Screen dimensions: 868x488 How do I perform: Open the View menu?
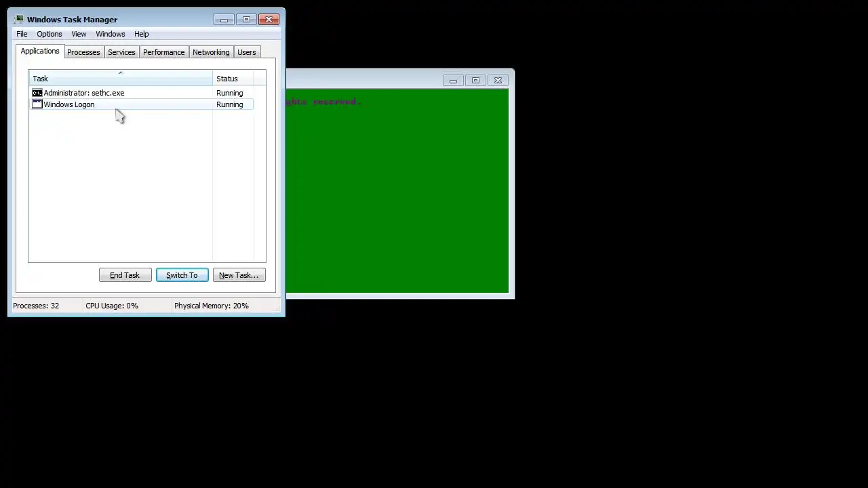click(x=79, y=34)
